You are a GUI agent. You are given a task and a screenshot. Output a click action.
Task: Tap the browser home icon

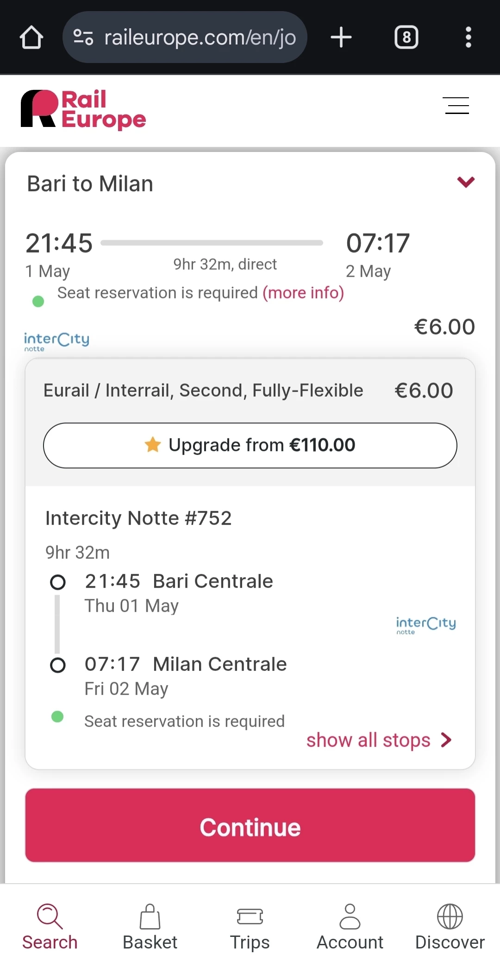click(x=31, y=38)
